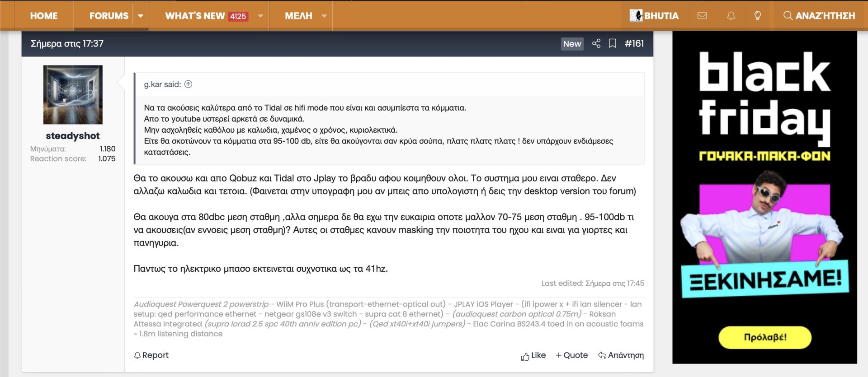Open the inbox envelope icon

pos(702,16)
